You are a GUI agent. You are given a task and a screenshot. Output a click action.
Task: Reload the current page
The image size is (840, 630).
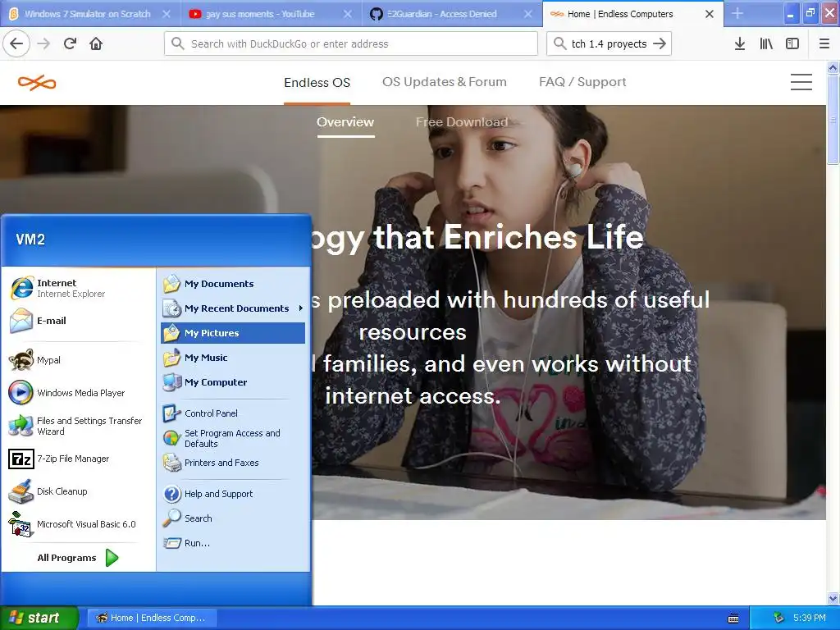70,44
